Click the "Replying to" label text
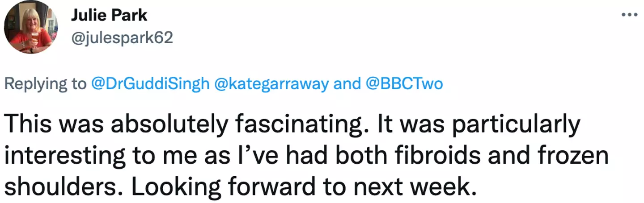This screenshot has height=203, width=644. (46, 84)
